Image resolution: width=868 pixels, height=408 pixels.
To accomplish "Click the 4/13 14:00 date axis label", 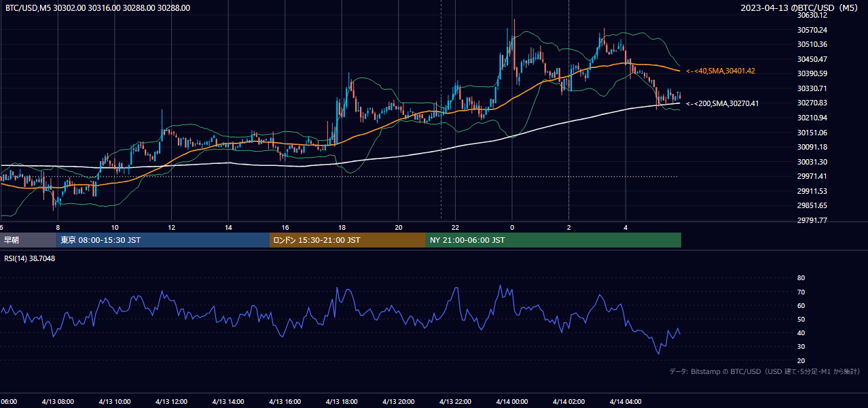I will coord(228,402).
